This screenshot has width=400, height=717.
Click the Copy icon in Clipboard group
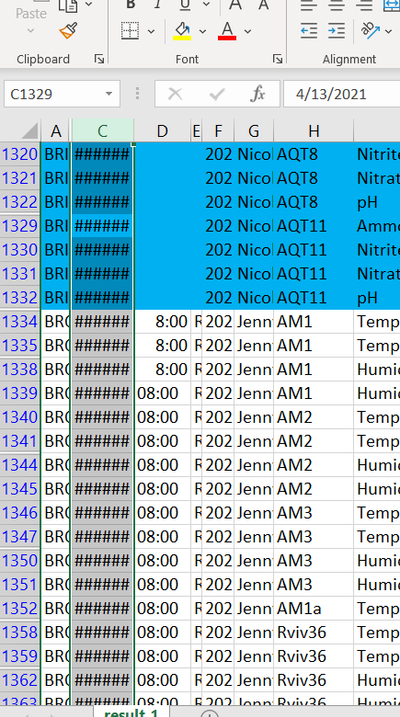coord(69,5)
